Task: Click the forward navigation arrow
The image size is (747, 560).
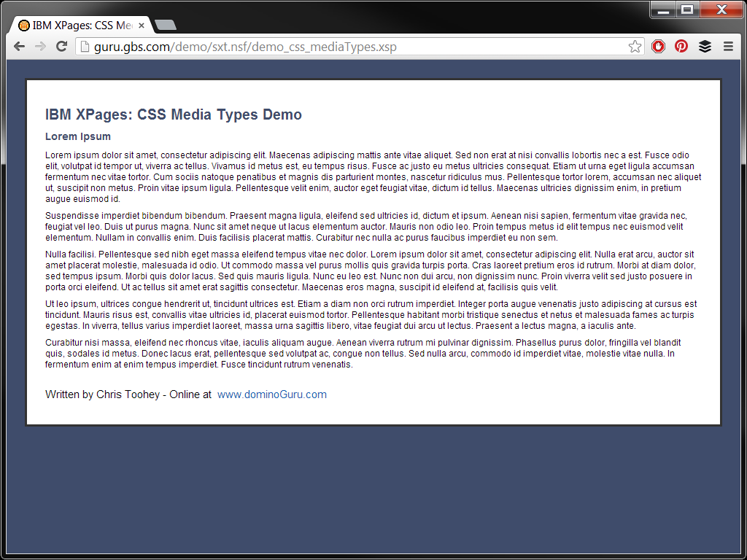Action: click(41, 46)
